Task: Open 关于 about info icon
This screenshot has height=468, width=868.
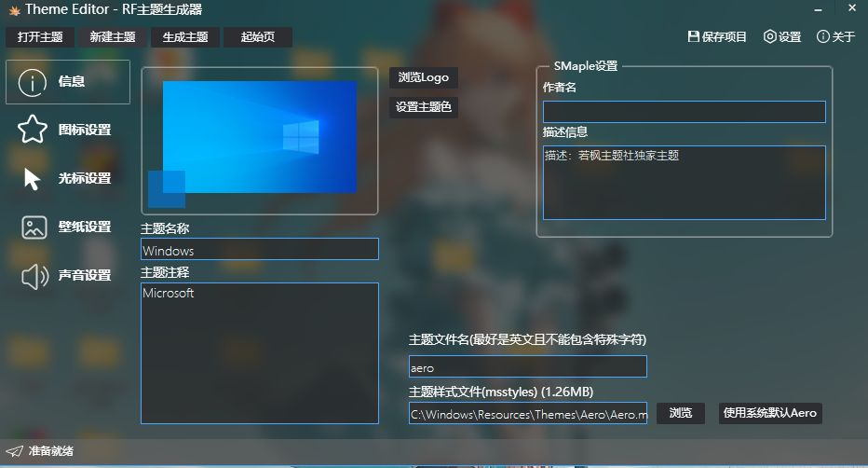Action: (823, 36)
